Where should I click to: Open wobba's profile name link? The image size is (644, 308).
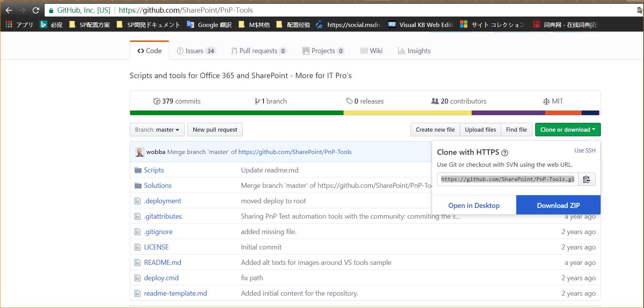pos(156,152)
